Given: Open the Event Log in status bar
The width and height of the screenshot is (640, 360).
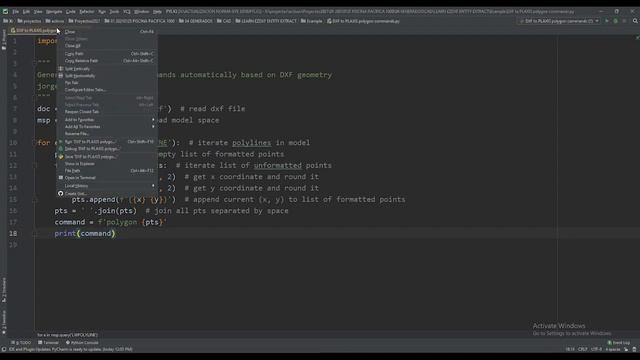Looking at the screenshot, I should [619, 343].
